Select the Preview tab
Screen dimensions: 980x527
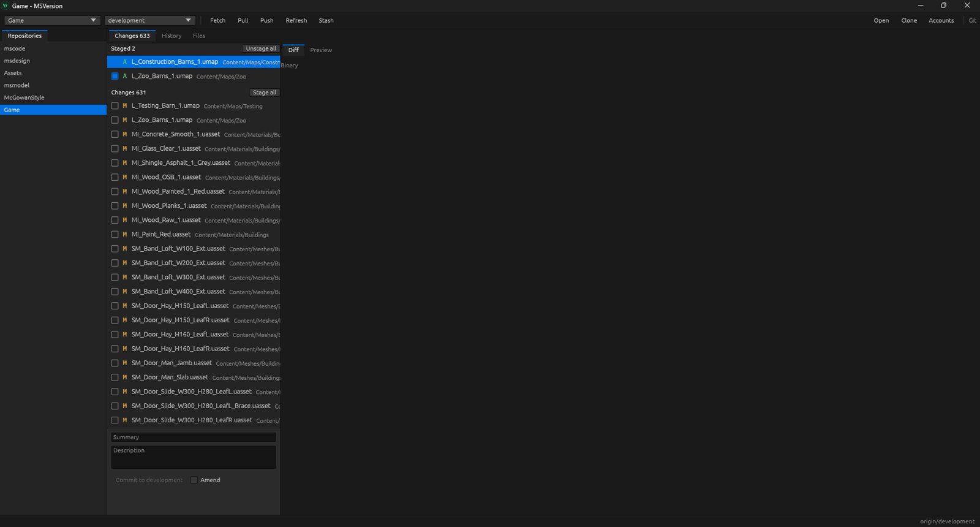[x=321, y=50]
